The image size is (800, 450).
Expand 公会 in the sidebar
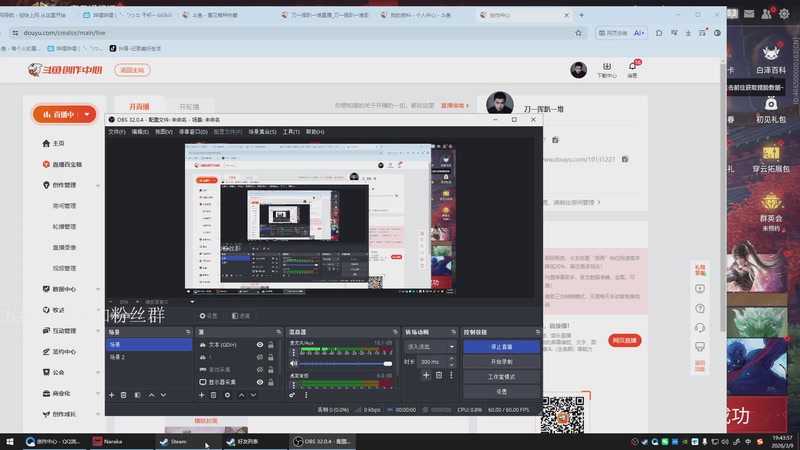pos(98,372)
